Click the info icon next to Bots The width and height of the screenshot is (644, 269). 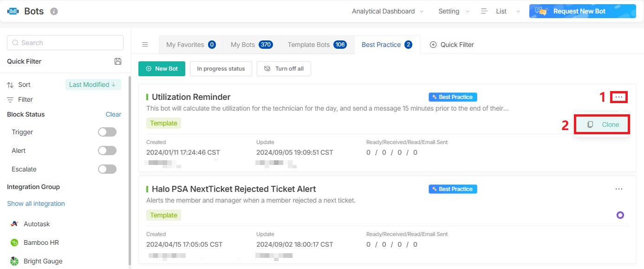click(x=54, y=11)
